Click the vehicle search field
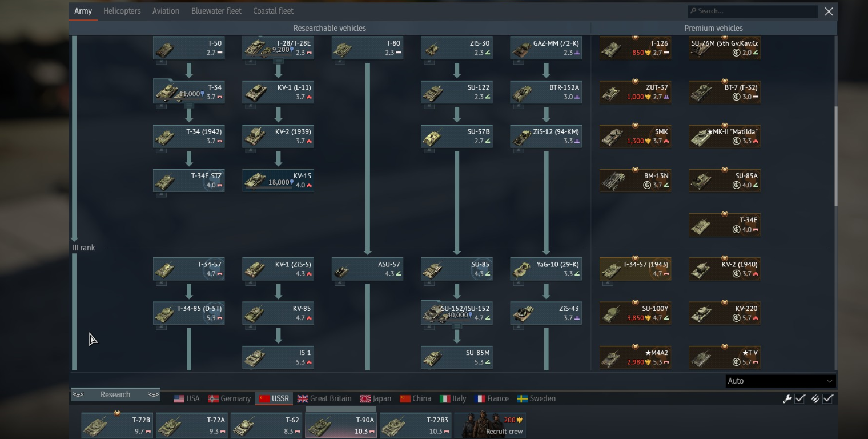The width and height of the screenshot is (868, 439). point(753,11)
